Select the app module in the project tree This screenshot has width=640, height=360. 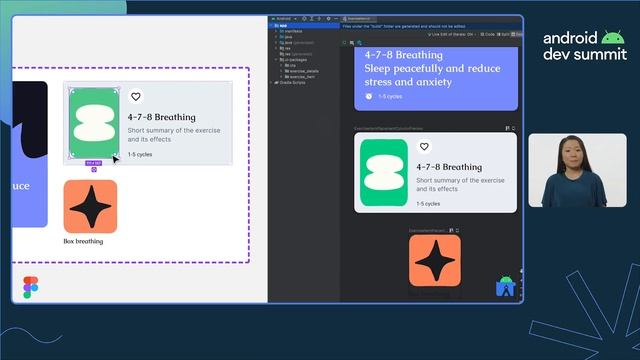tap(304, 25)
